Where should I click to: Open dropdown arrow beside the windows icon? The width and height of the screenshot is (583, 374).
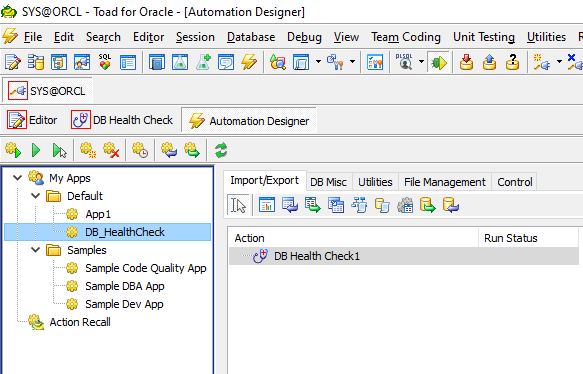coord(318,61)
